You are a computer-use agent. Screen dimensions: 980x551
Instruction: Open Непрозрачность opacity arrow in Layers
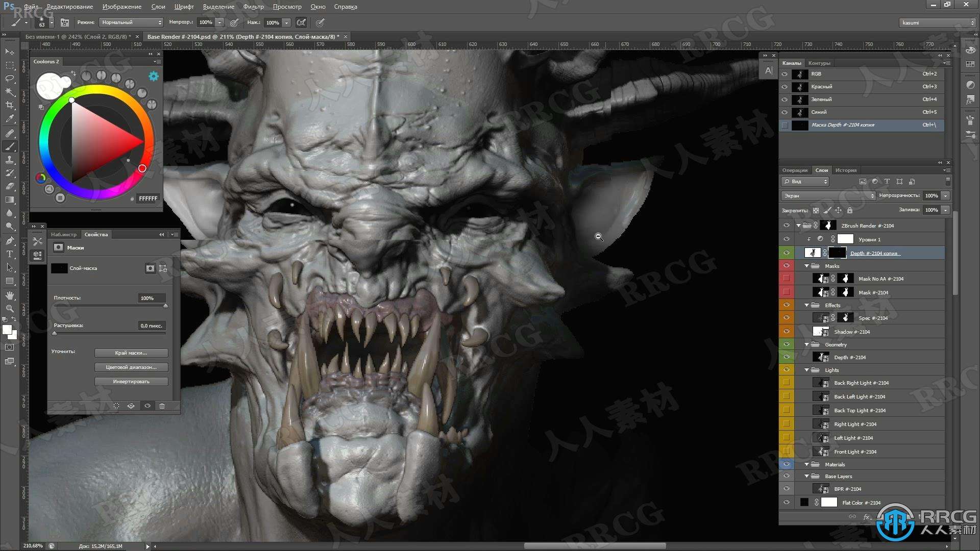coord(945,196)
